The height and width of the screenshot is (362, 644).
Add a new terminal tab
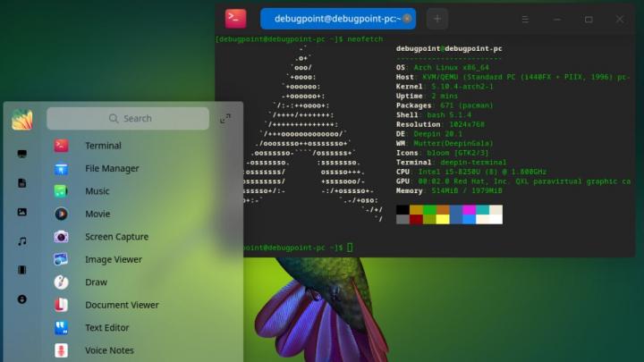[x=436, y=18]
